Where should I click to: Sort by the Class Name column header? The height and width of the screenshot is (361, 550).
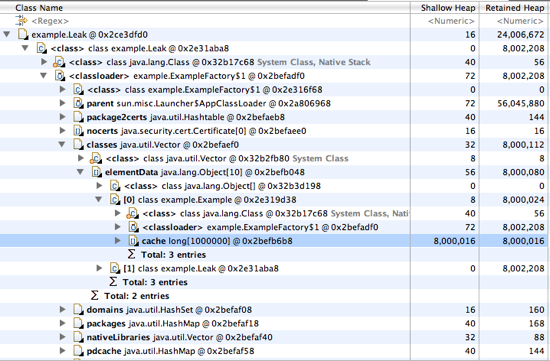tap(205, 8)
